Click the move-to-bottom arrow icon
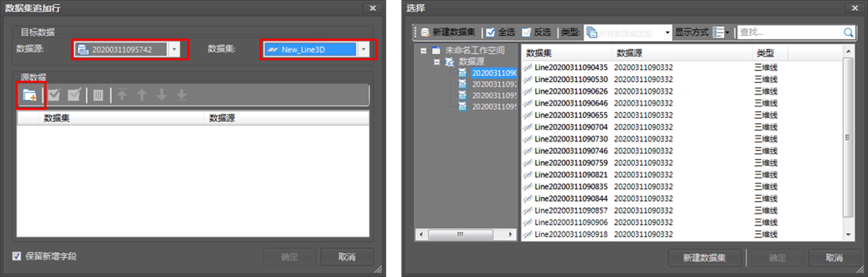This screenshot has width=868, height=277. coord(182,95)
